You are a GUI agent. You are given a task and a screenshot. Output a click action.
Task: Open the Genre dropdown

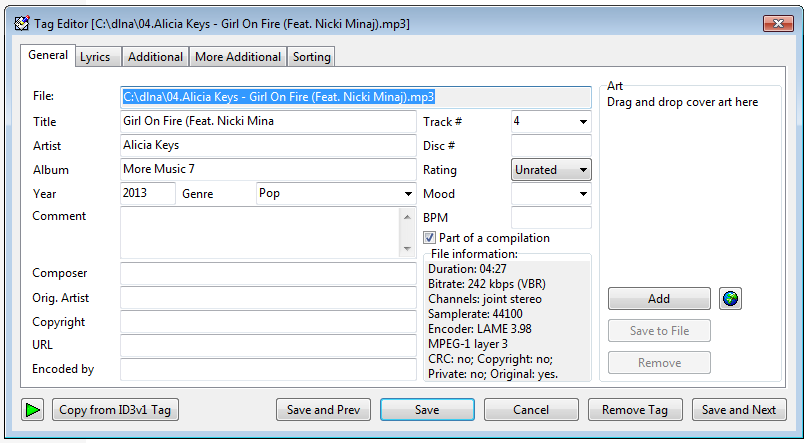408,194
